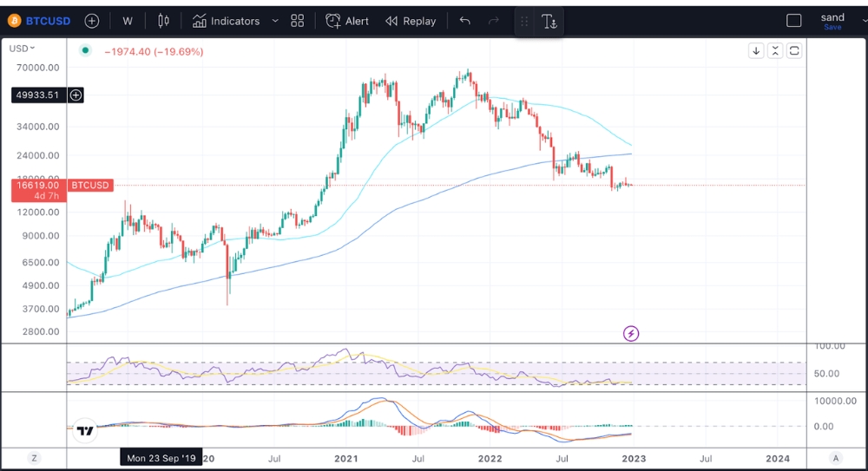Select the −1974.40 (−19.69%) change value
Viewport: 868px width, 471px height.
[154, 51]
